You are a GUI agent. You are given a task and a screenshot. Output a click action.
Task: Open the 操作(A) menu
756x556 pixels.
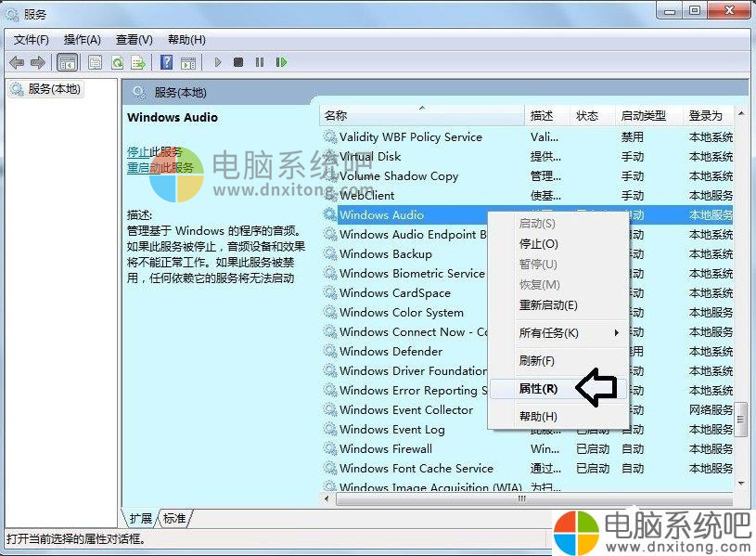tap(82, 40)
